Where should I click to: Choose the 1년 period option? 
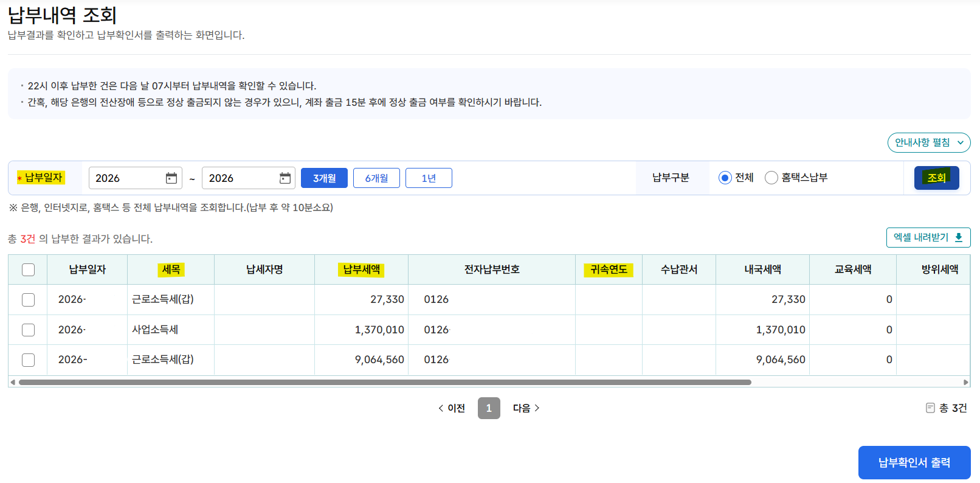pyautogui.click(x=429, y=178)
